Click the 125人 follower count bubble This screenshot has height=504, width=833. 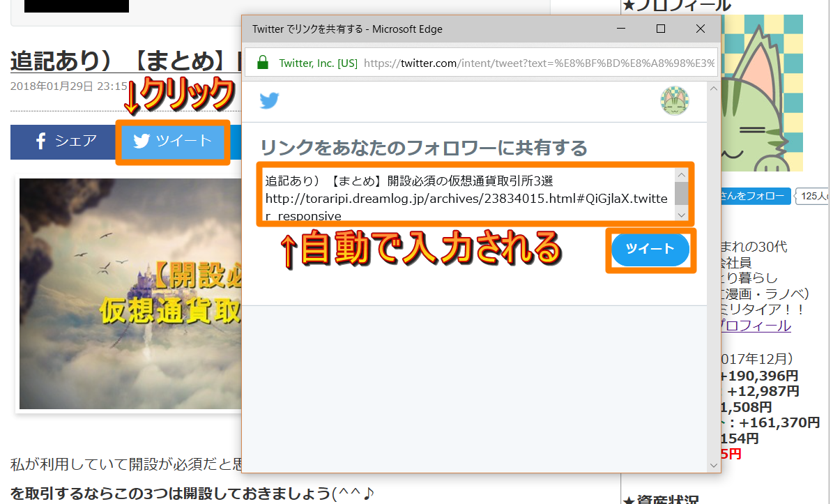[x=813, y=196]
